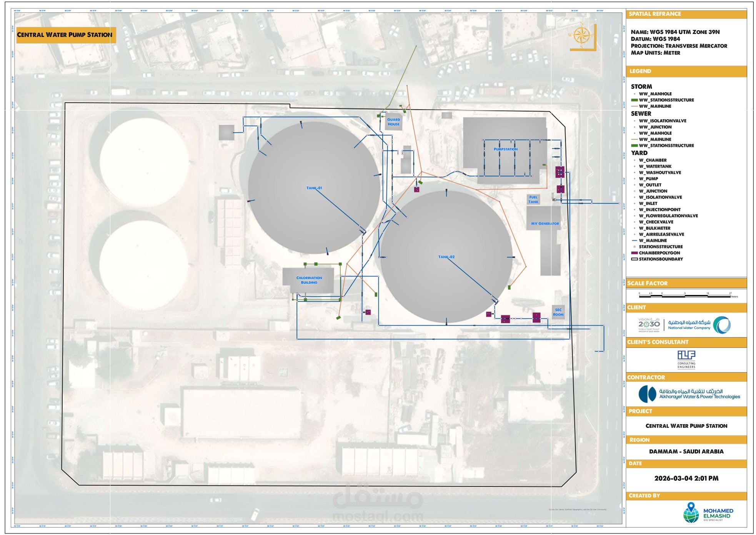The width and height of the screenshot is (756, 535).
Task: Click the 'Dammam - Saudi Arabia' region text
Action: pos(686,451)
